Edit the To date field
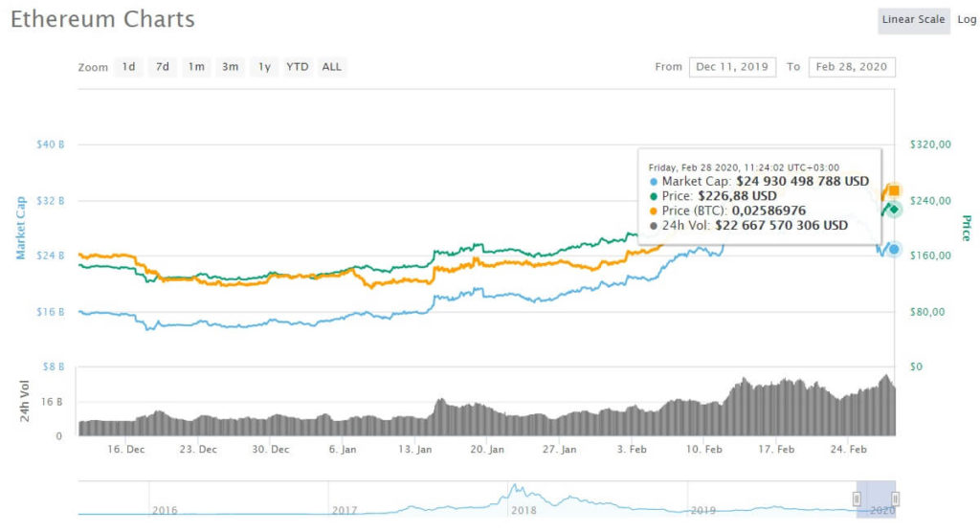The height and width of the screenshot is (532, 980). click(852, 67)
